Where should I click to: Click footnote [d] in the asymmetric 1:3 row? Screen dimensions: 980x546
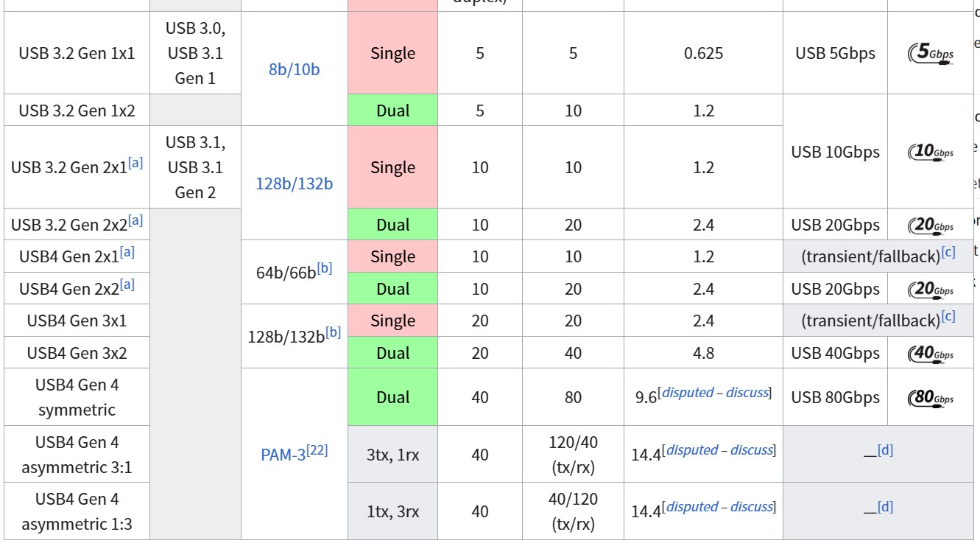point(885,506)
